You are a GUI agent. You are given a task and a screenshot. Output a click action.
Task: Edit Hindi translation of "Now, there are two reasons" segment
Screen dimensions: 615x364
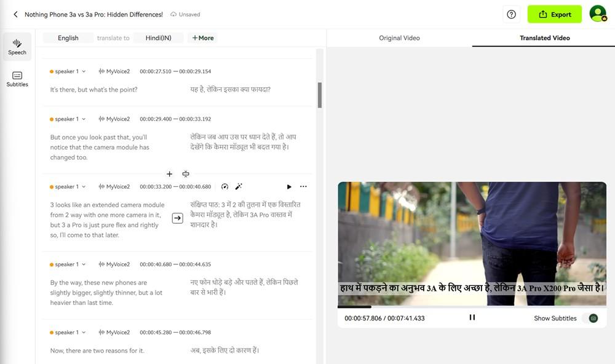(224, 350)
